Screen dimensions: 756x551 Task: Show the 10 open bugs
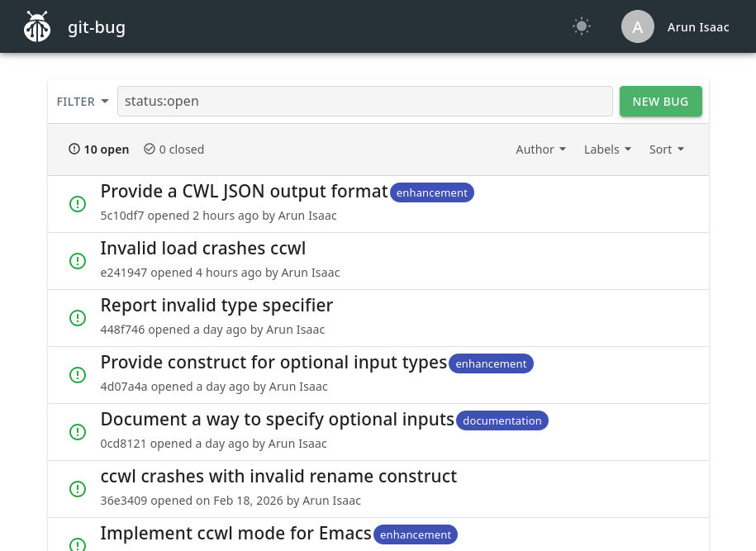click(x=99, y=150)
